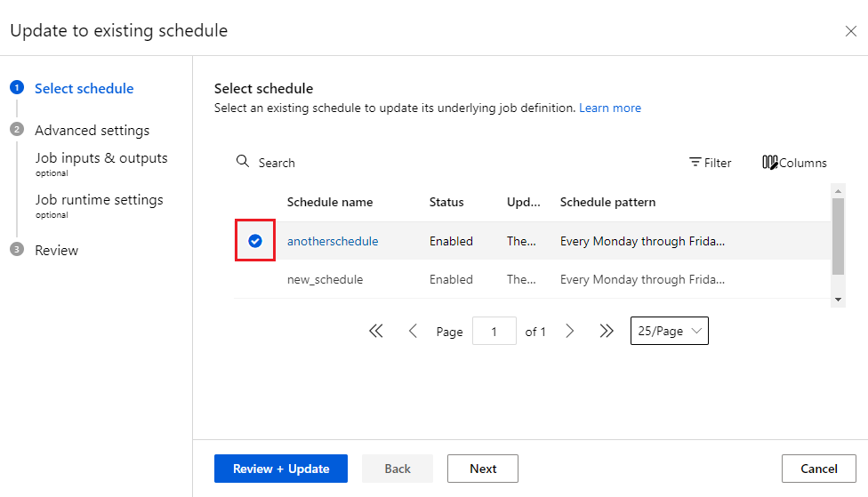Open the 25/Page size dropdown

(669, 331)
